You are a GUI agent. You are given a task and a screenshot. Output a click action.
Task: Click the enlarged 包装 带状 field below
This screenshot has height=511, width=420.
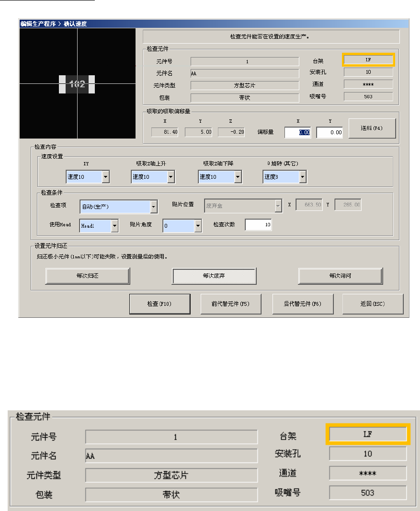tap(171, 495)
